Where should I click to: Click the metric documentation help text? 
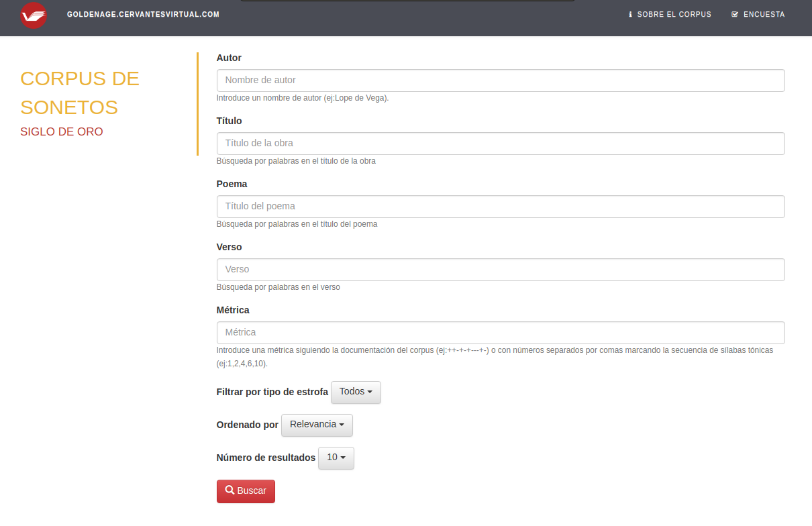tap(495, 357)
